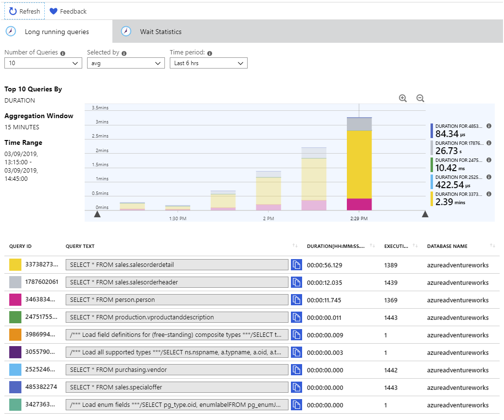Click info icon for 10.42 ms duration legend
The width and height of the screenshot is (504, 420).
[x=489, y=160]
